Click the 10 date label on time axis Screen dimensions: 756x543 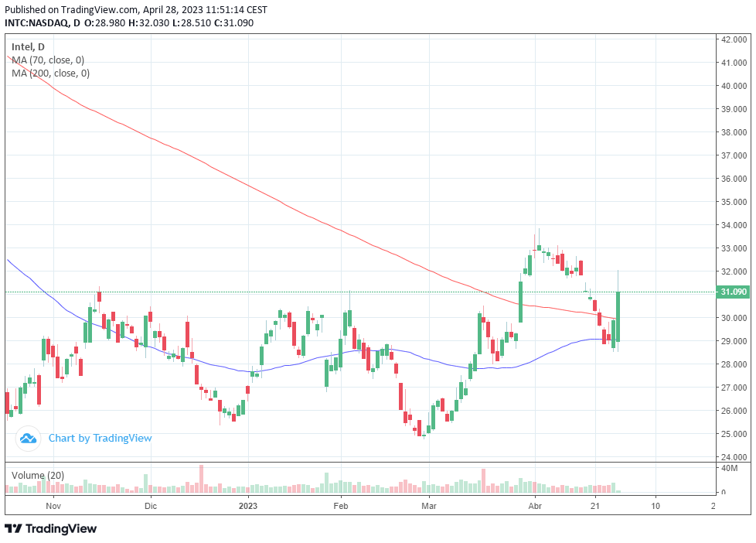(x=656, y=506)
